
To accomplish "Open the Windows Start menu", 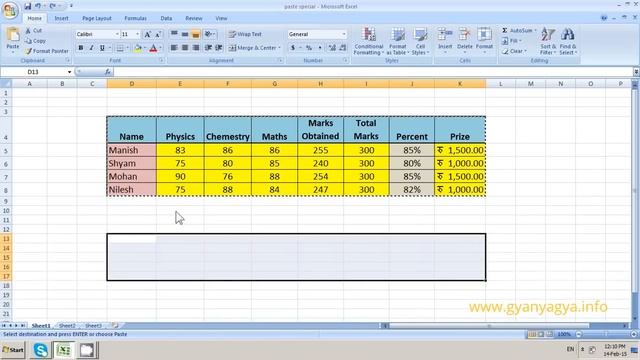I will coord(13,350).
